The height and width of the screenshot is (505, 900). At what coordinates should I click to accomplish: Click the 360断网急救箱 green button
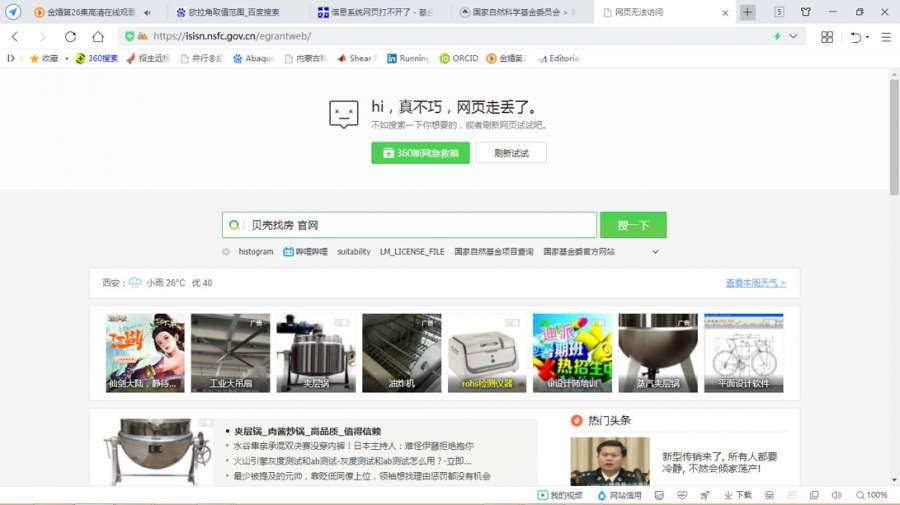(420, 153)
